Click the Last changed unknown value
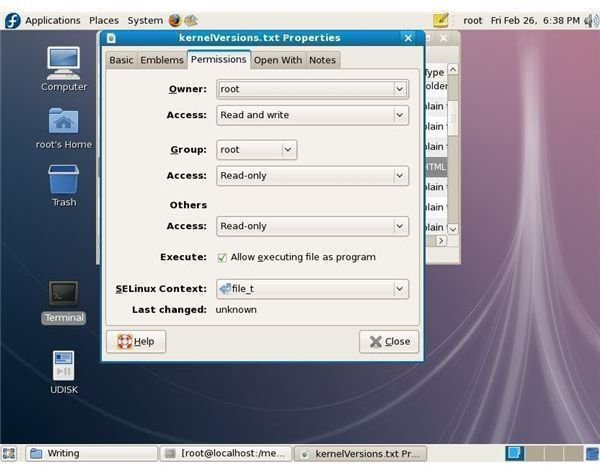The width and height of the screenshot is (600, 466). coord(236,310)
